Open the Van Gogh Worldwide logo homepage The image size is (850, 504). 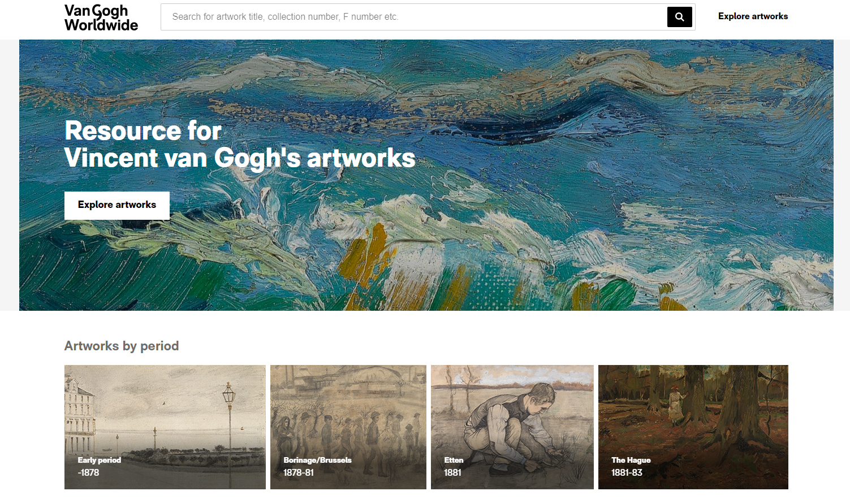click(101, 18)
